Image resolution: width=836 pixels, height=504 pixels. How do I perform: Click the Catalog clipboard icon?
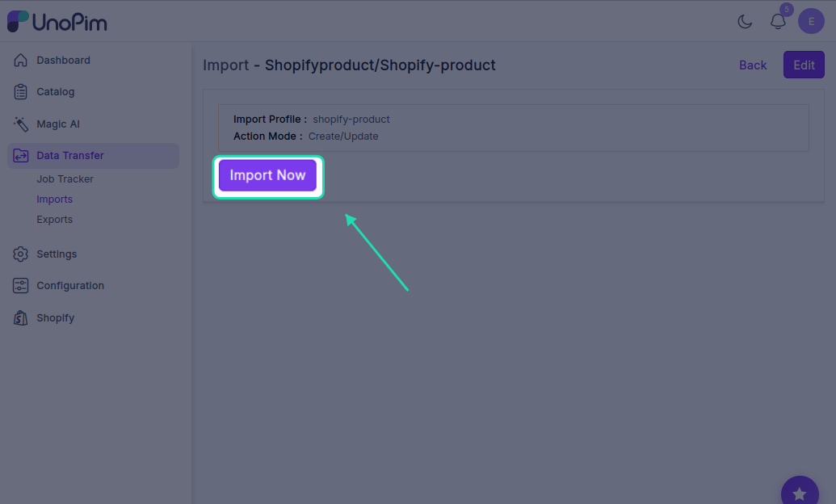point(20,92)
